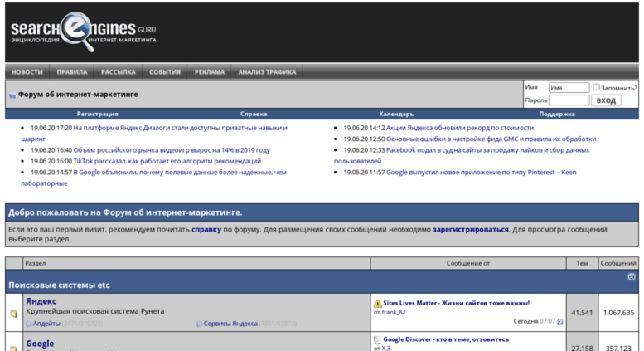The image size is (644, 351).
Task: Open the Поддержка link
Action: coord(557,114)
